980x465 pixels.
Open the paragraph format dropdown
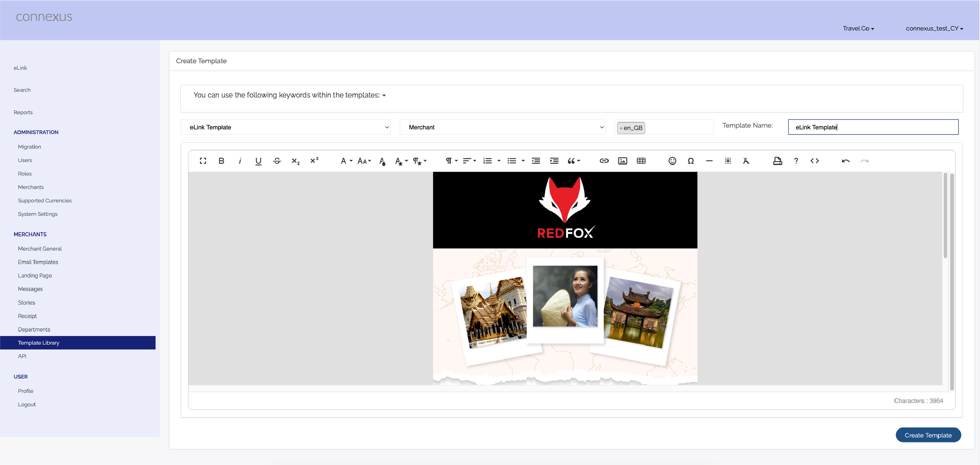(x=452, y=161)
